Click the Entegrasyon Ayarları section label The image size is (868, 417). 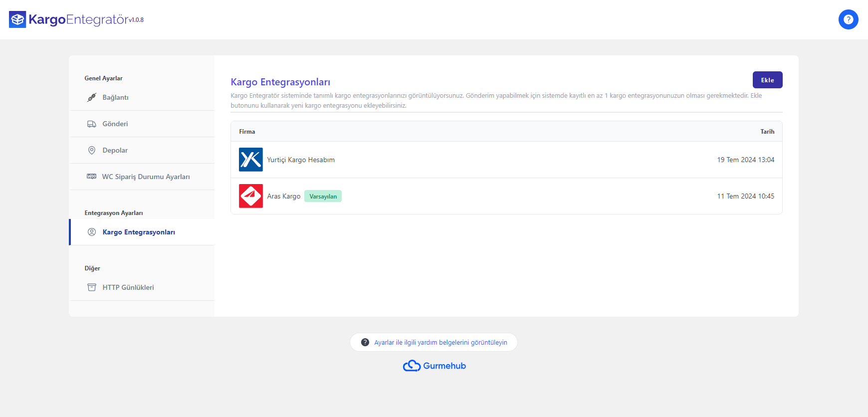[x=114, y=213]
